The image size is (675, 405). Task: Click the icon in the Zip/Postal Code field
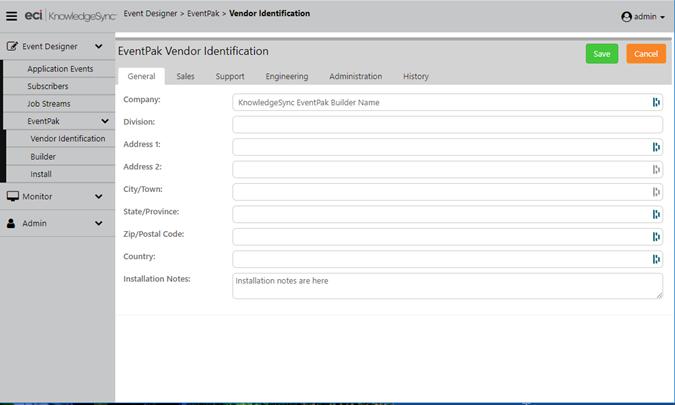click(656, 237)
